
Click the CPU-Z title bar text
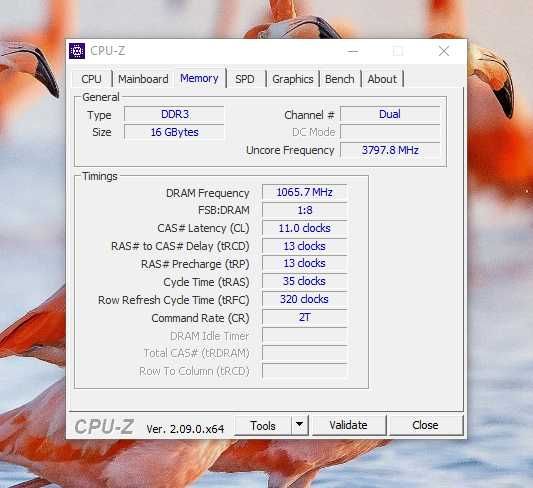pyautogui.click(x=108, y=51)
